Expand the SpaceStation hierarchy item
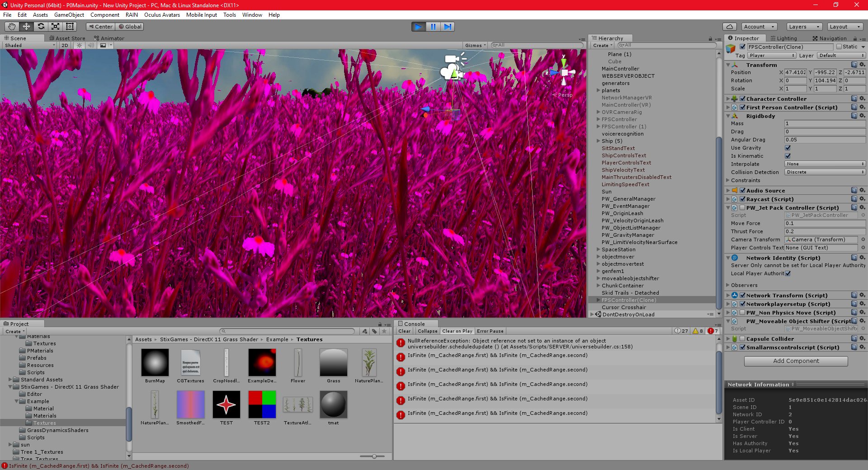The height and width of the screenshot is (470, 868). click(x=599, y=249)
